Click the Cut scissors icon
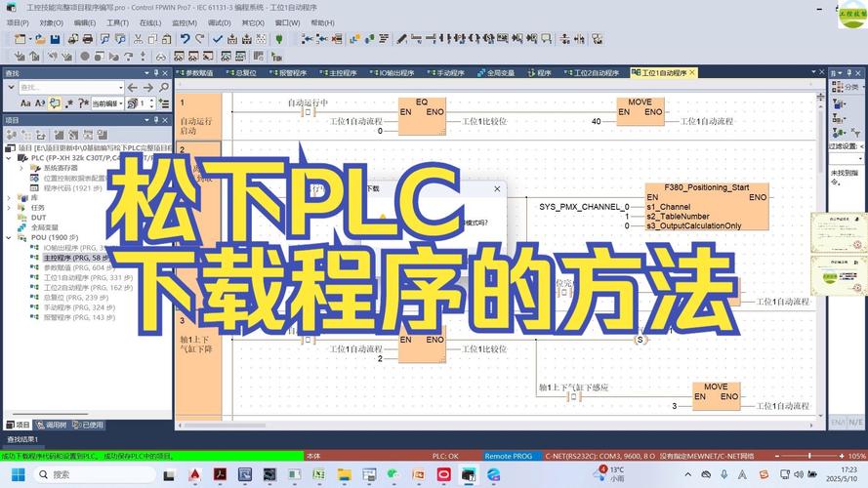This screenshot has width=868, height=488. 139,39
